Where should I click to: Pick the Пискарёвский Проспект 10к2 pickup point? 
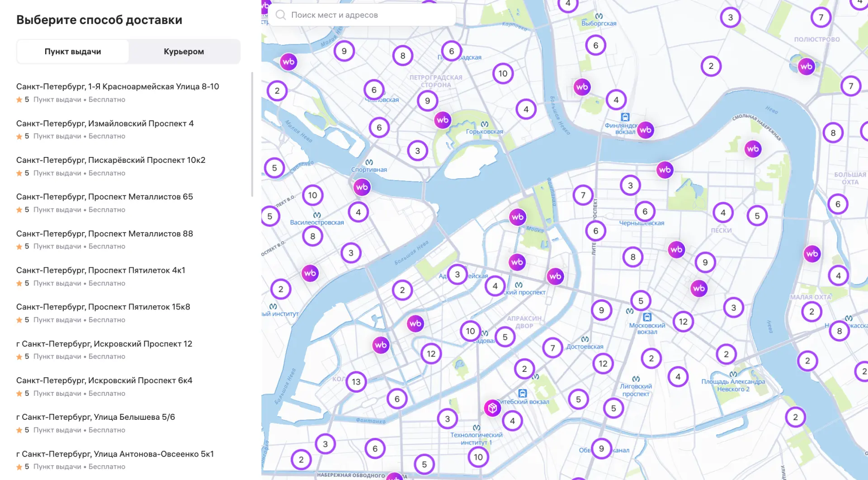click(111, 160)
